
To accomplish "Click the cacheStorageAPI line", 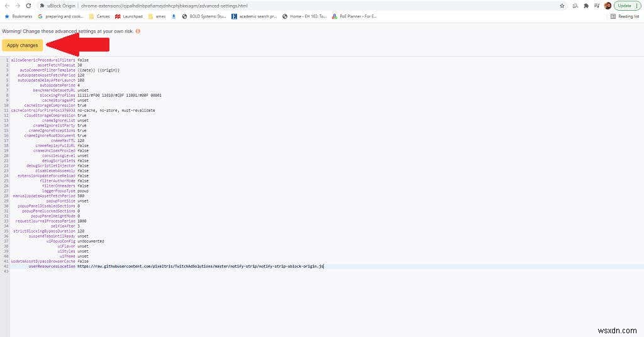I will (65, 100).
